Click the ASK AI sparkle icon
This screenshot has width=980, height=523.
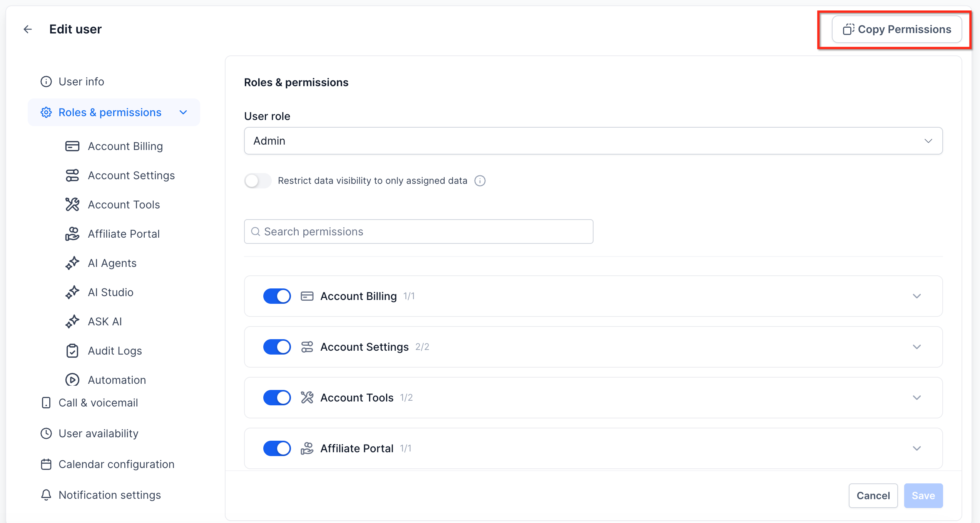72,321
